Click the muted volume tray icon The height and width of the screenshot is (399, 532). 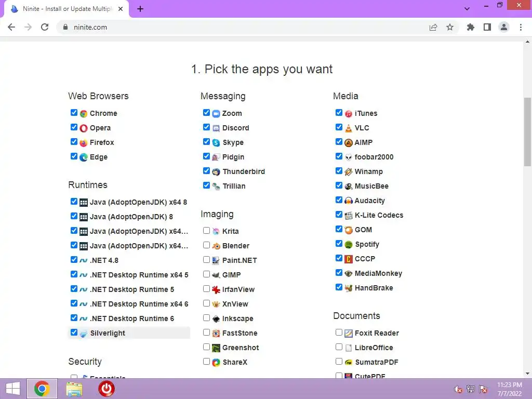tap(458, 389)
